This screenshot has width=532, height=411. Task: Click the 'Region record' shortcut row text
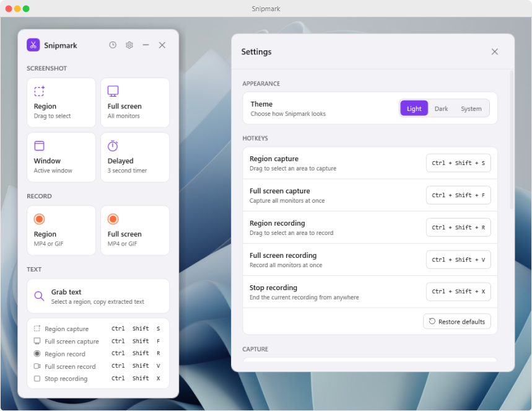click(x=65, y=354)
